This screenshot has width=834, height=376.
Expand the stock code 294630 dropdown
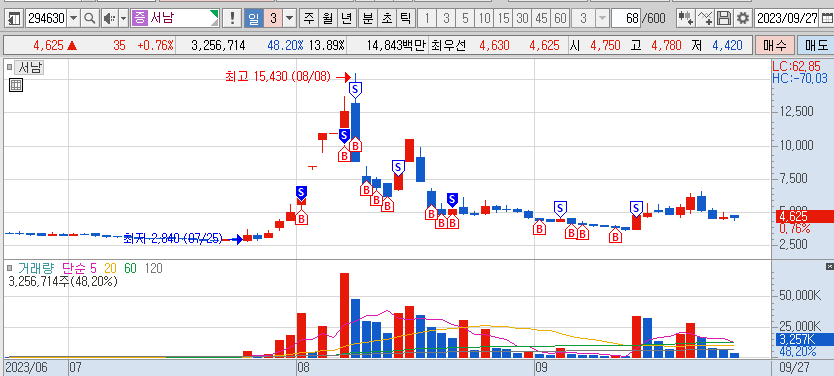73,19
